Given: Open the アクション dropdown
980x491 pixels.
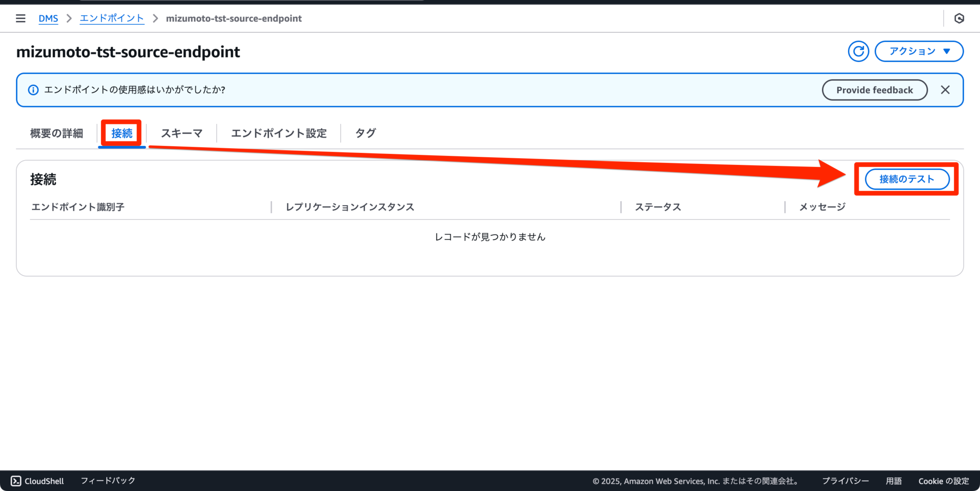Looking at the screenshot, I should [919, 51].
